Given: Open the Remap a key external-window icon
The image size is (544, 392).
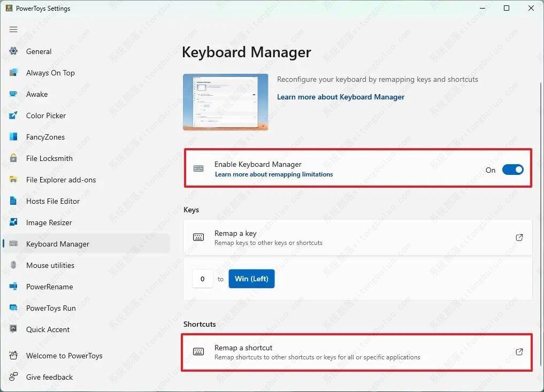Looking at the screenshot, I should 519,237.
